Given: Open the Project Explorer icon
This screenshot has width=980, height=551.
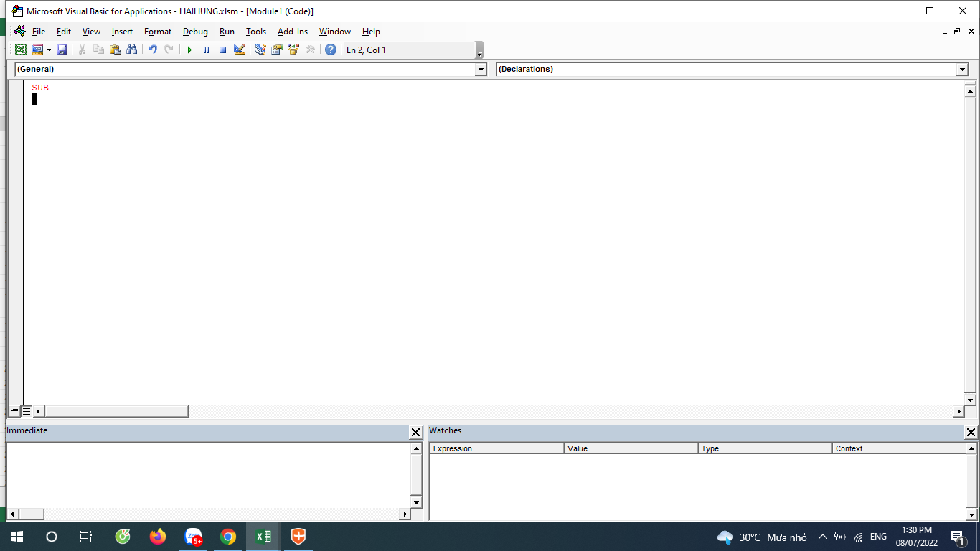Looking at the screenshot, I should pos(260,50).
